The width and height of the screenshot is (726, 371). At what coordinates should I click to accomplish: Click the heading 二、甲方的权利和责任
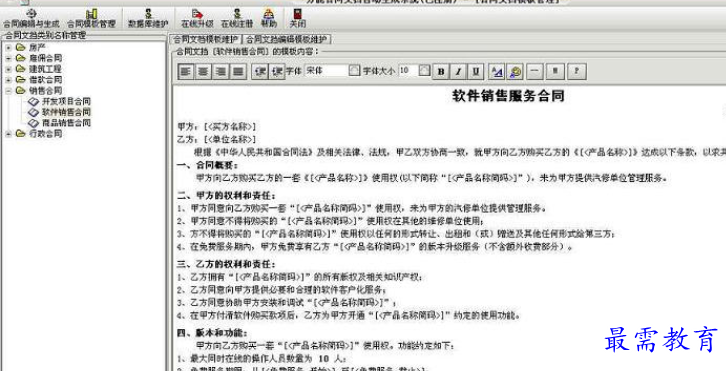click(226, 195)
